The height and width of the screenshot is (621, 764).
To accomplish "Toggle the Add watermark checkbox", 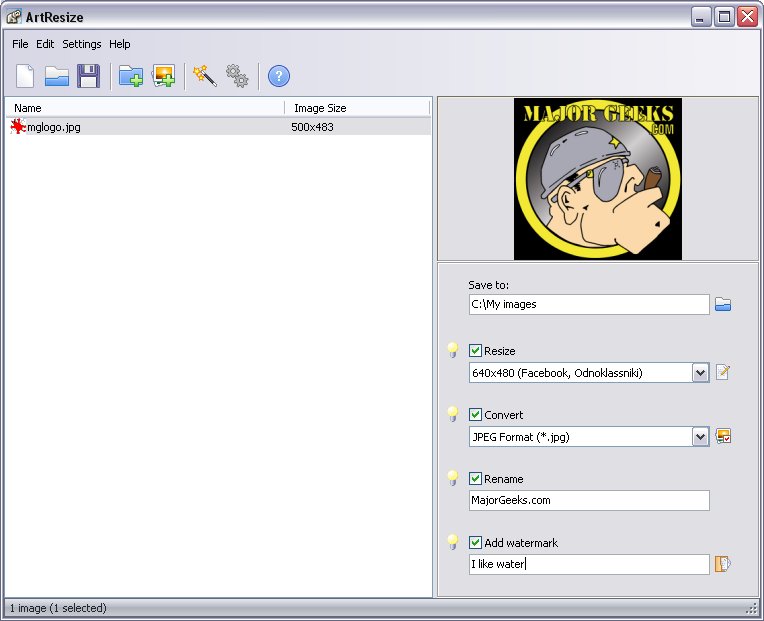I will [475, 542].
